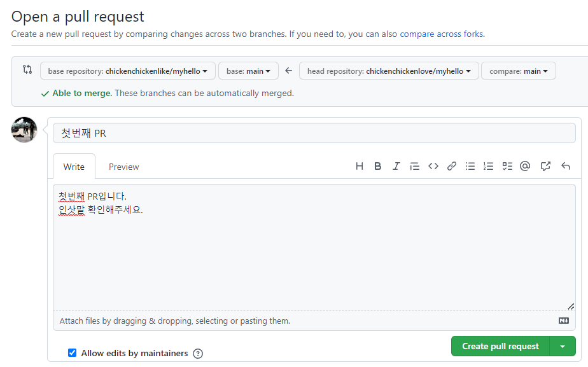Open the compare: main branch dropdown

coord(518,71)
